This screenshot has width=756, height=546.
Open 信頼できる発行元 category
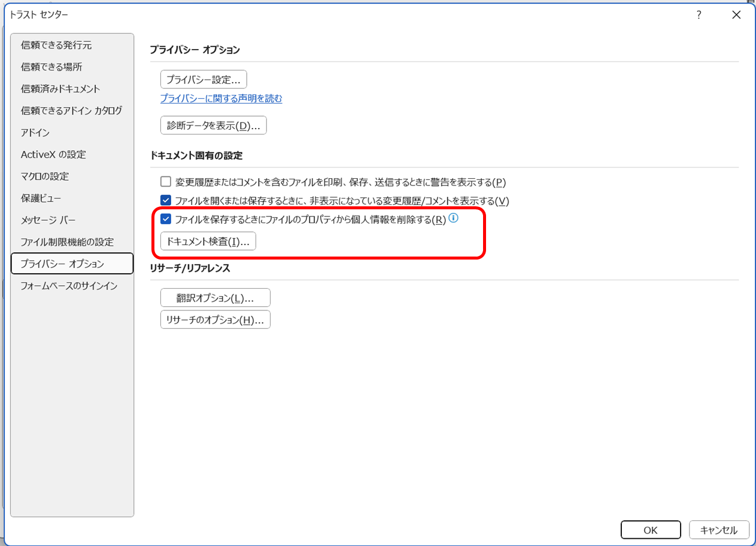click(x=72, y=45)
